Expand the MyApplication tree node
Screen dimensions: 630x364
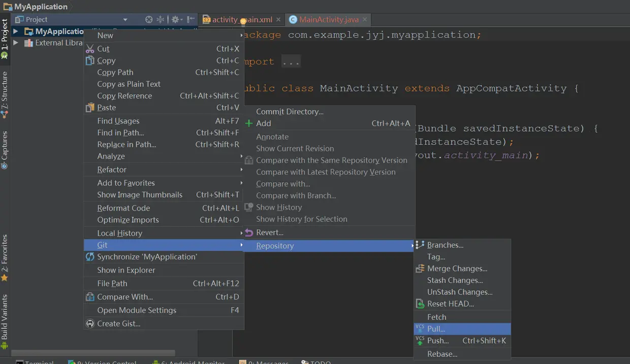pos(16,31)
